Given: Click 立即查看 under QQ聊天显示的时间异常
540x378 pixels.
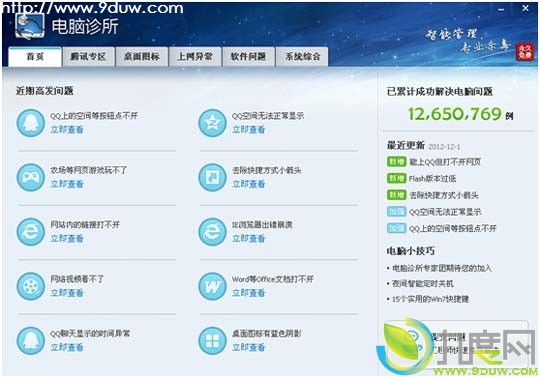Looking at the screenshot, I should (x=67, y=347).
